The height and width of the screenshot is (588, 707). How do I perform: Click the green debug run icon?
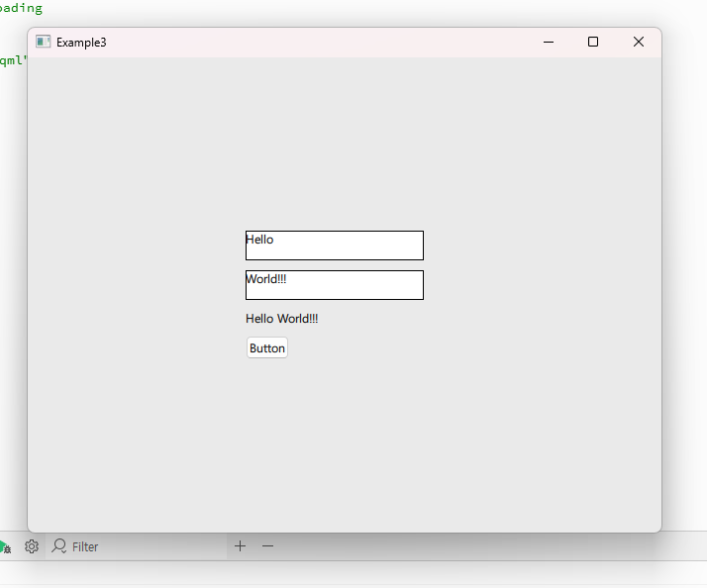pyautogui.click(x=4, y=547)
